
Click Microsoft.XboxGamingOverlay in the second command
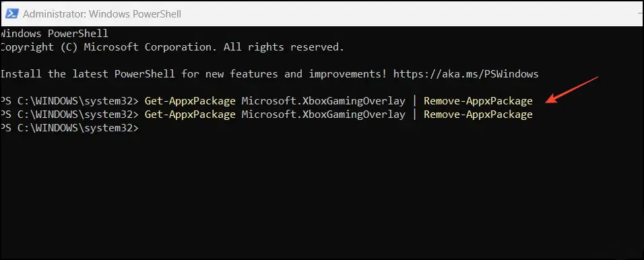pyautogui.click(x=323, y=115)
